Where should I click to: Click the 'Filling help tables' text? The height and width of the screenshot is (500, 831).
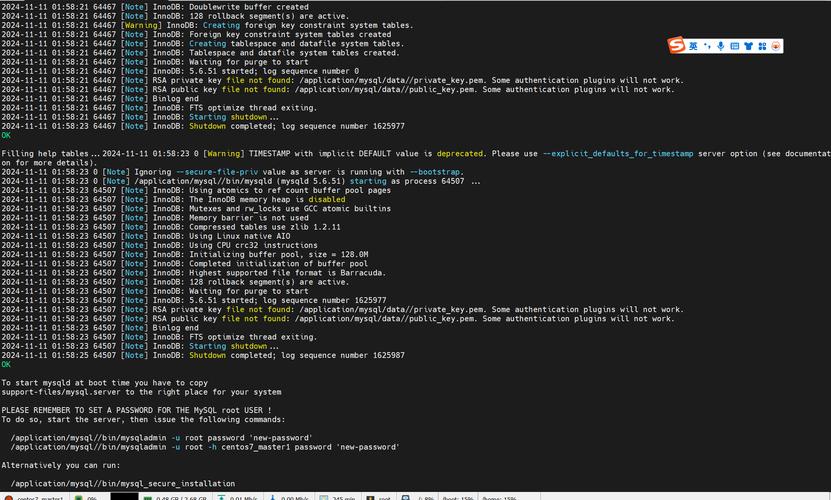45,154
